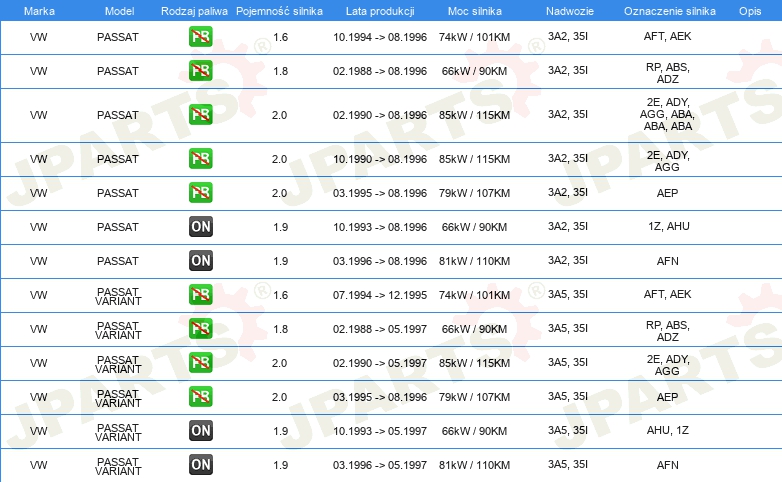Select production dates 07.1994 -> 12.1995

[x=380, y=295]
